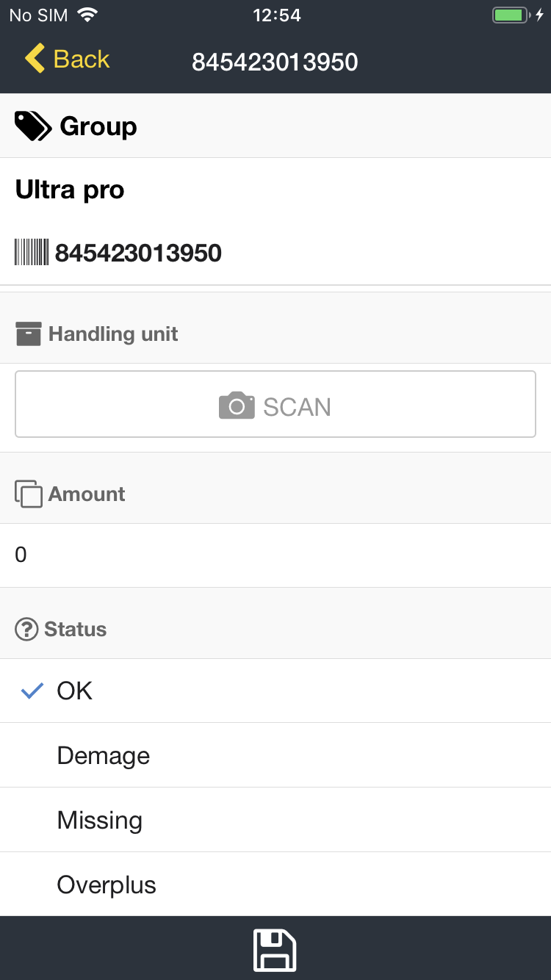The image size is (551, 980).
Task: Tap the barcode icon beside 845423013950
Action: pyautogui.click(x=32, y=253)
